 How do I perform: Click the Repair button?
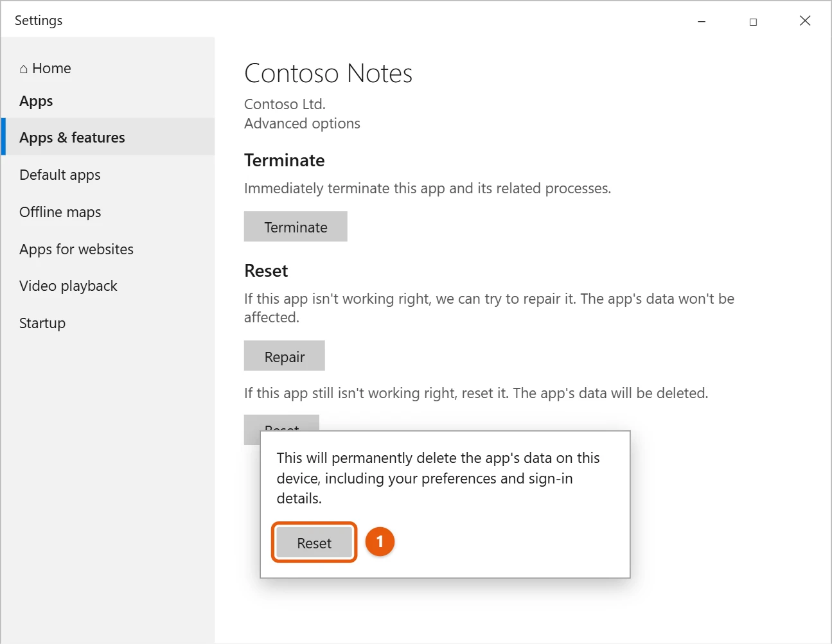click(x=285, y=356)
